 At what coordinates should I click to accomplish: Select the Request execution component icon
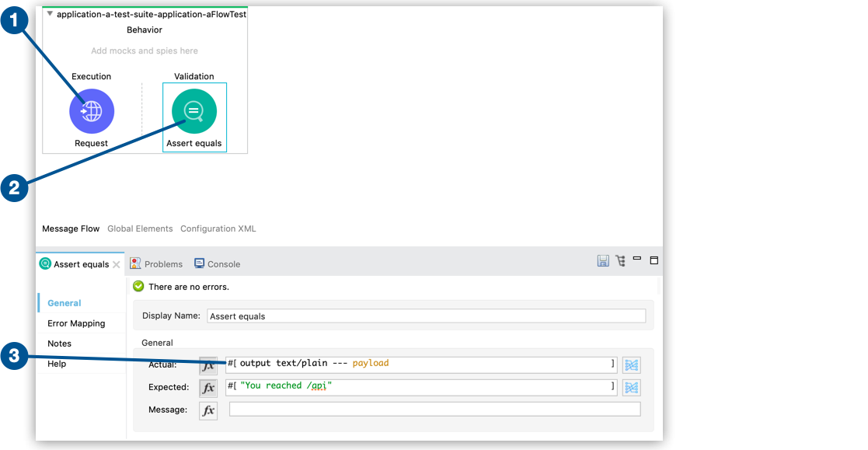point(92,111)
